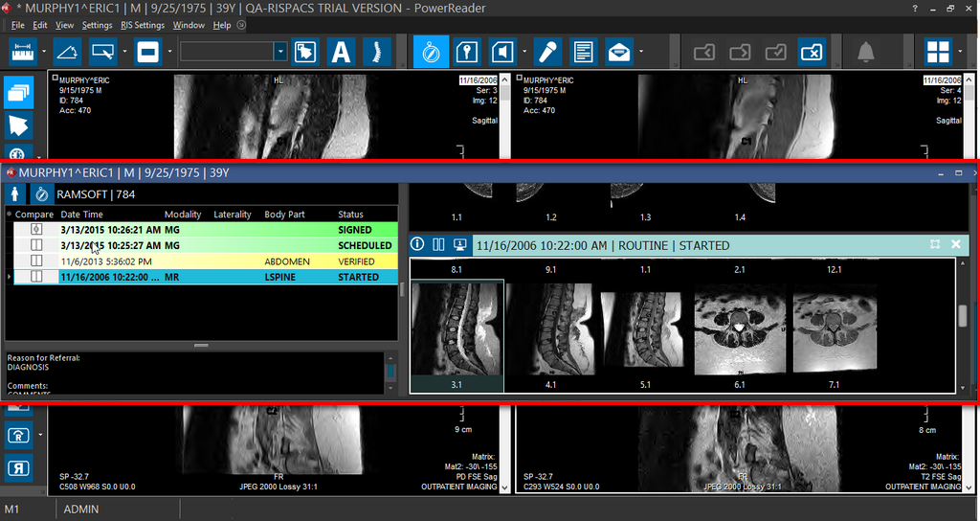This screenshot has height=521, width=980.
Task: Open the empty toolbar combo box dropdown
Action: [279, 52]
